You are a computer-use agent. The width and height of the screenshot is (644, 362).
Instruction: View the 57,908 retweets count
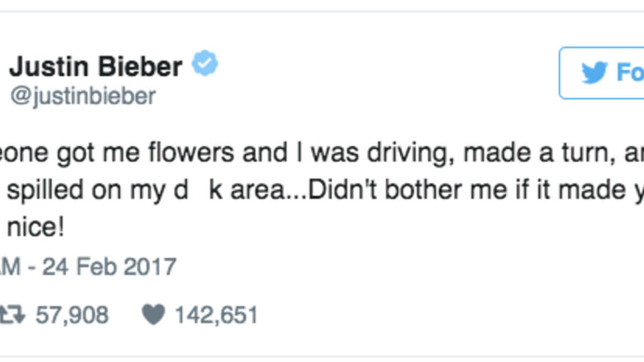[72, 315]
